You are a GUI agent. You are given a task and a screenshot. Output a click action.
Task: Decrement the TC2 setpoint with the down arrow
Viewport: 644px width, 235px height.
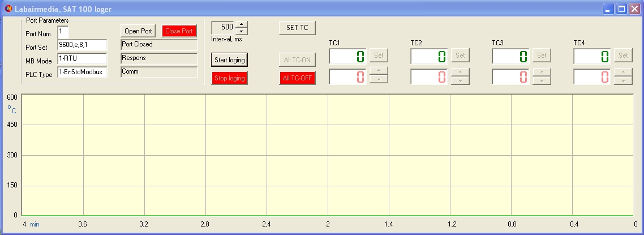tap(460, 80)
